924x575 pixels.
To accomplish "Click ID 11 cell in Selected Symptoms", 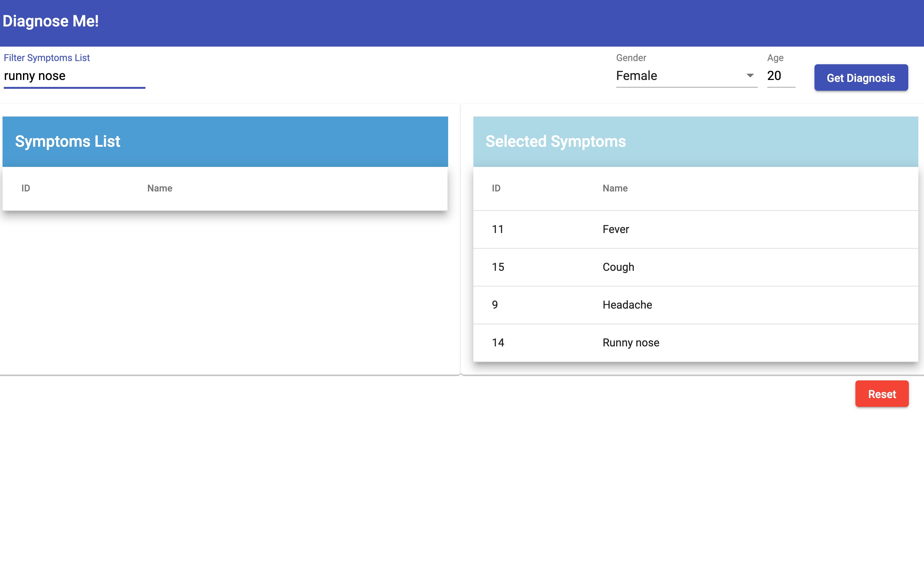I will pyautogui.click(x=498, y=229).
